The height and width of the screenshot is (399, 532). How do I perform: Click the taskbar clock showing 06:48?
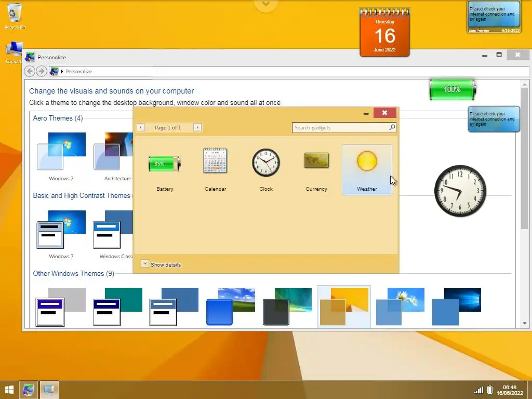pos(510,390)
